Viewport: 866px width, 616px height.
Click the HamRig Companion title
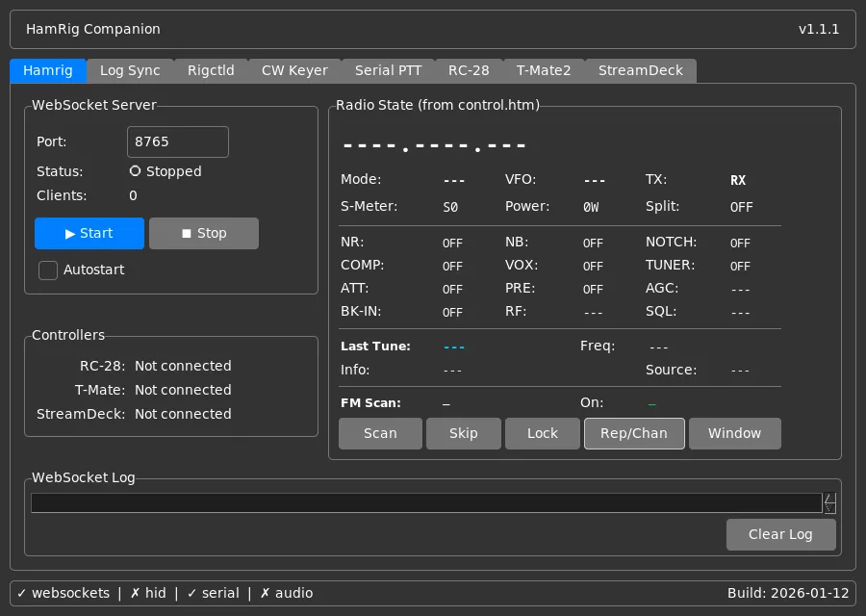click(92, 29)
